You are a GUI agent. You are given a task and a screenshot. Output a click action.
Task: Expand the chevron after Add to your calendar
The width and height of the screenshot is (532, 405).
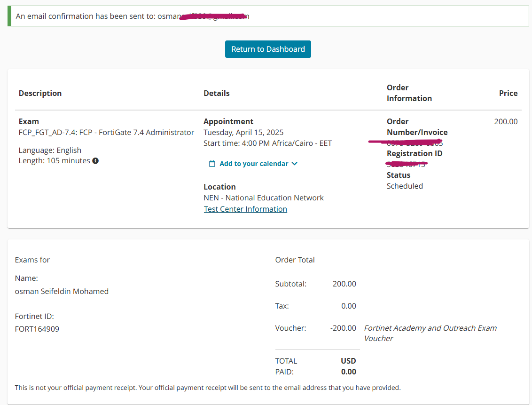[295, 164]
